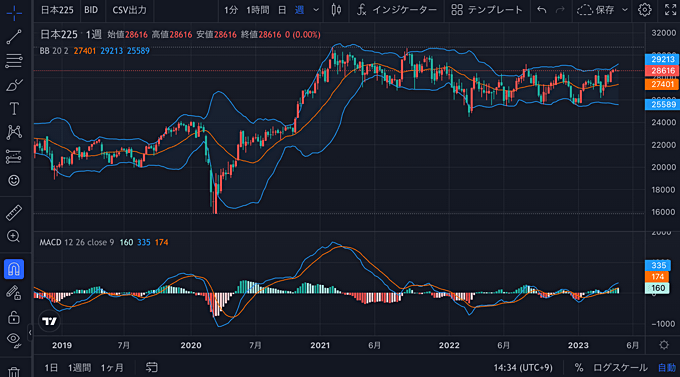Click the MACD histogram 160 value label
Image resolution: width=680 pixels, height=377 pixels.
[658, 288]
